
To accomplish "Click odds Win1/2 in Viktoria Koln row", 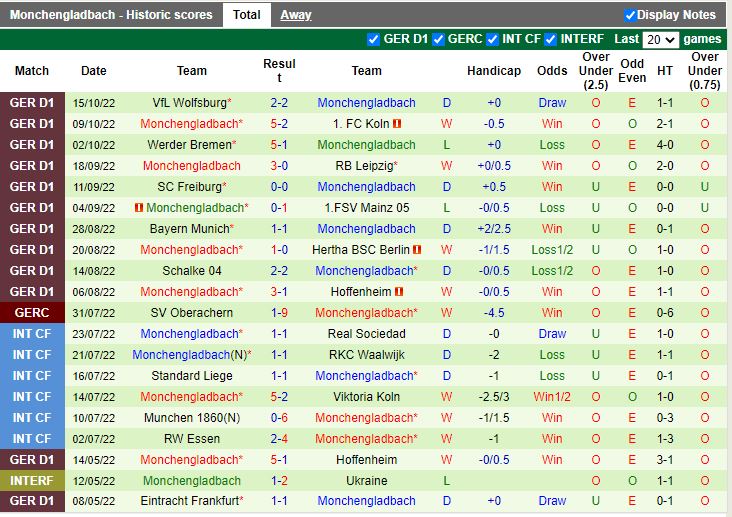I will 552,397.
